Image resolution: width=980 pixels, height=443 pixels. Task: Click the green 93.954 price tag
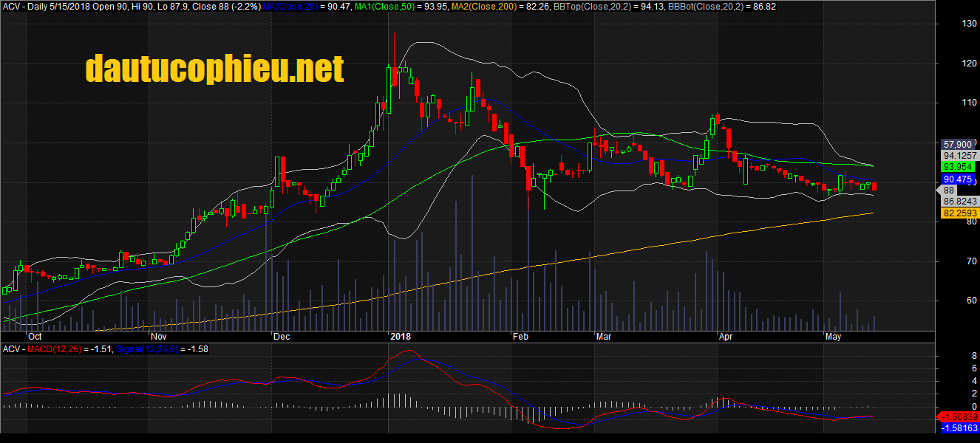(x=956, y=167)
